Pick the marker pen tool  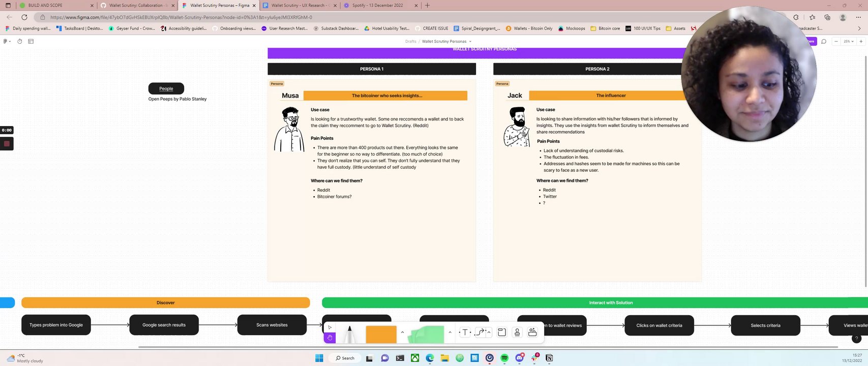(x=349, y=334)
